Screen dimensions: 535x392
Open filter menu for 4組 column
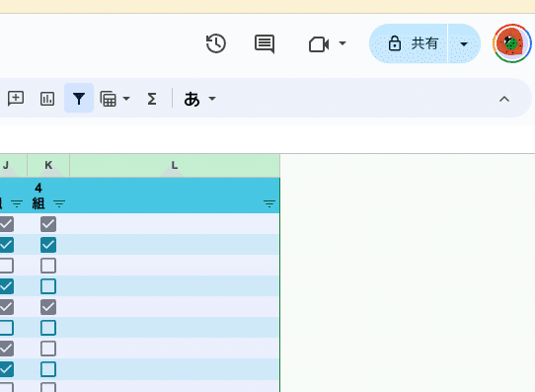pos(59,203)
